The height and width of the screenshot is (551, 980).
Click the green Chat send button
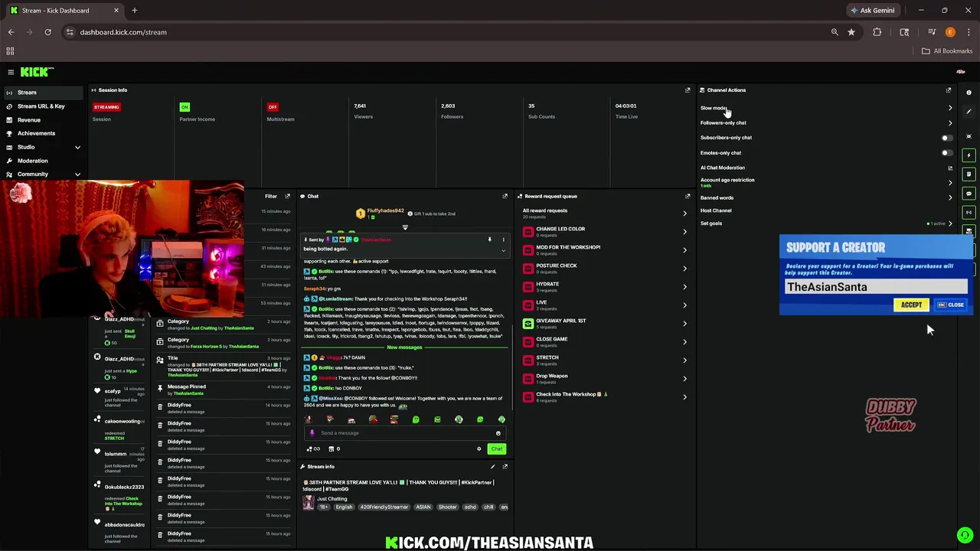[497, 449]
